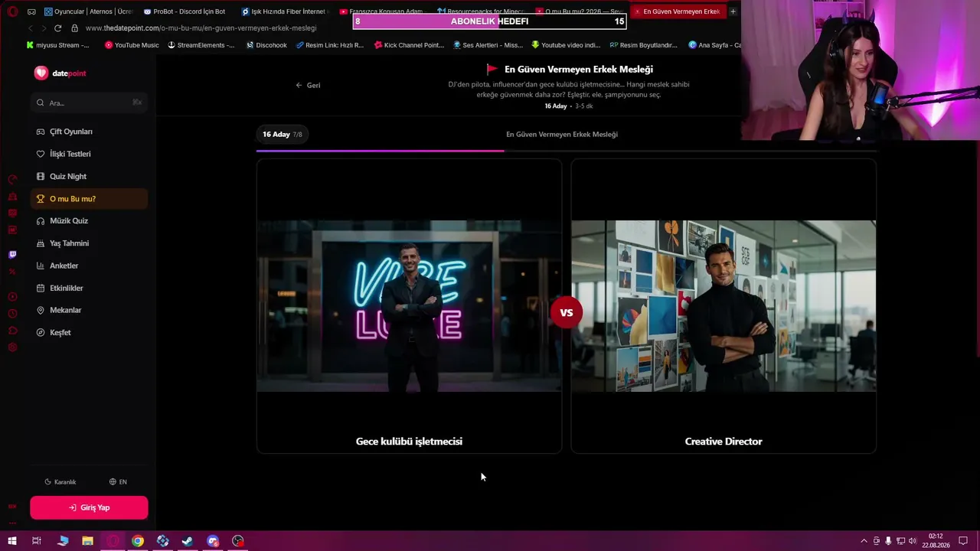Open Yaş Tahmini in the sidebar
Image resolution: width=980 pixels, height=551 pixels.
(x=89, y=243)
